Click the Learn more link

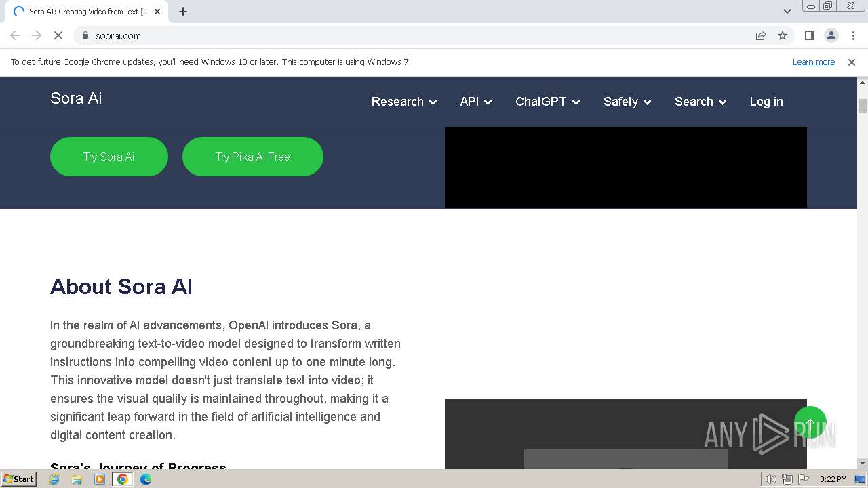[x=814, y=62]
